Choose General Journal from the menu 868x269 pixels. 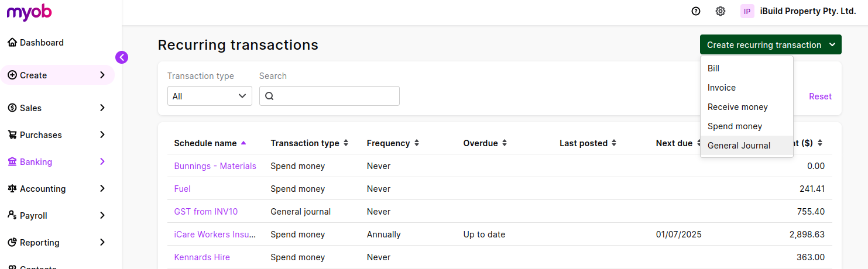tap(746, 146)
